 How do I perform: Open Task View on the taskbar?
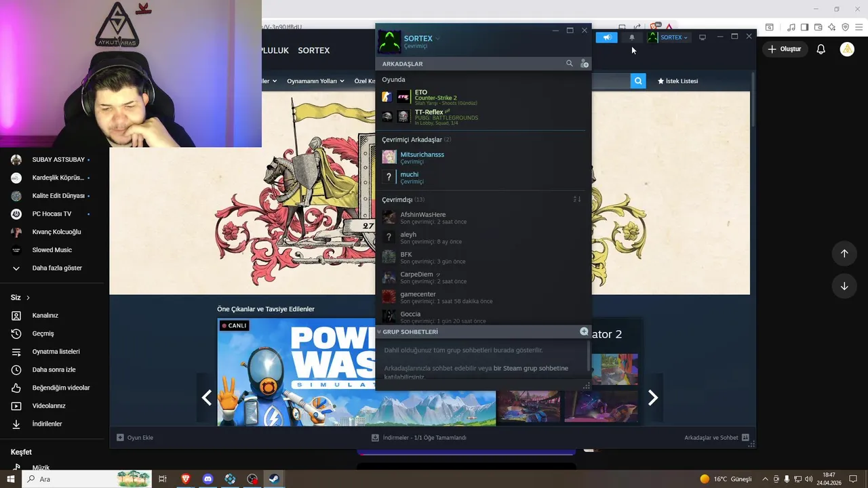163,479
